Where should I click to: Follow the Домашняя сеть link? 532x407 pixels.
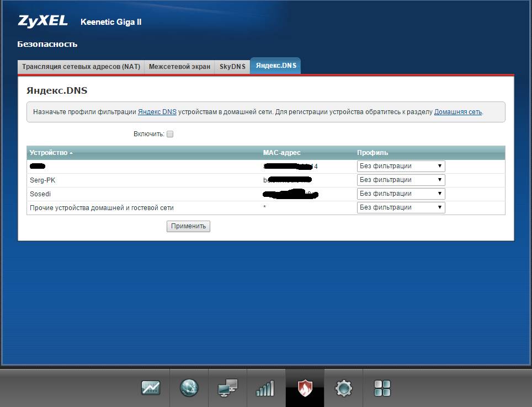pyautogui.click(x=458, y=111)
